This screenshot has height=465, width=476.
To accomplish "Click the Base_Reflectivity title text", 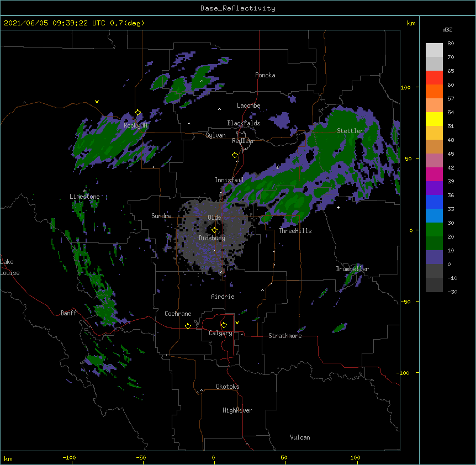I will point(238,8).
